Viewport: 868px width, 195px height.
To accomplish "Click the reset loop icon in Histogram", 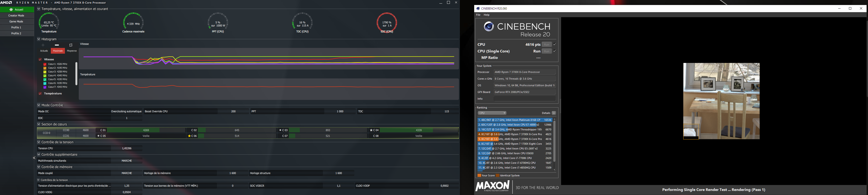I will pyautogui.click(x=71, y=45).
